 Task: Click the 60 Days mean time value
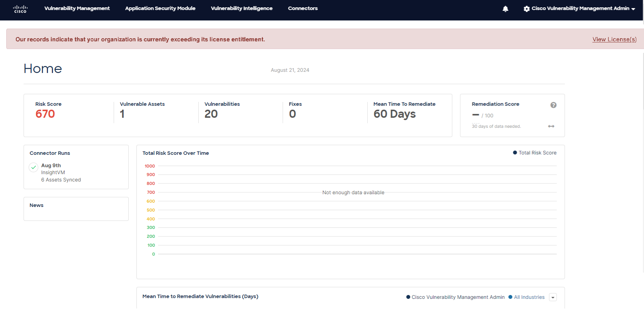click(x=395, y=114)
